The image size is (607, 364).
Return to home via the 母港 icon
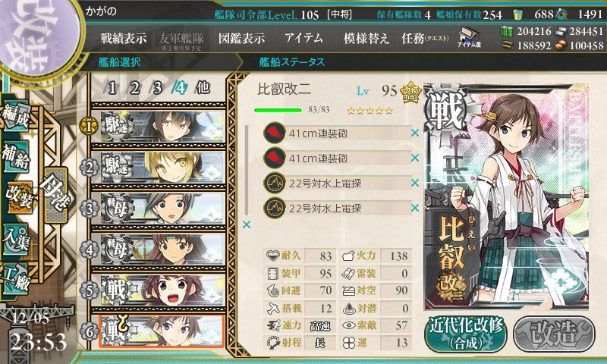point(56,195)
